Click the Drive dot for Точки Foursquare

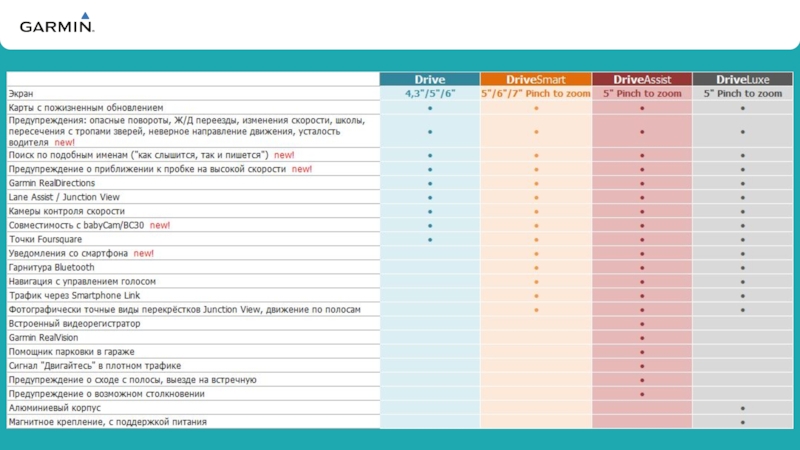(x=430, y=240)
